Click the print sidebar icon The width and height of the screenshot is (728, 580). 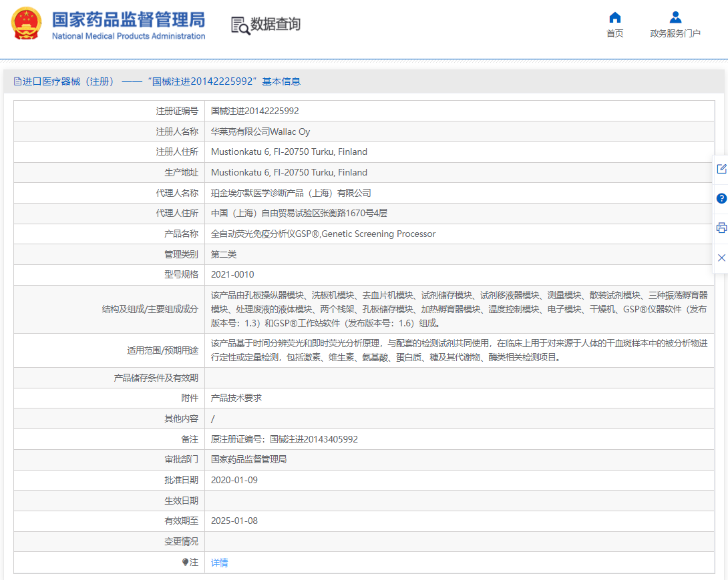721,228
